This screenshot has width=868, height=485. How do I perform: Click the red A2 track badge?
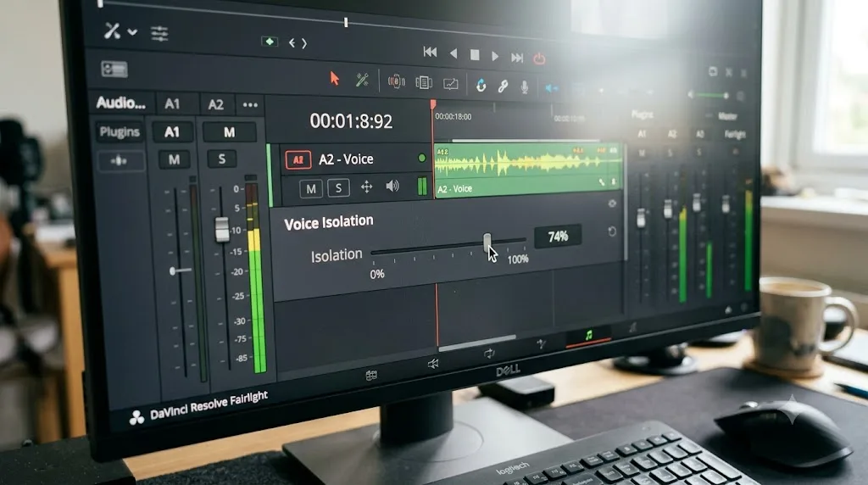[298, 160]
